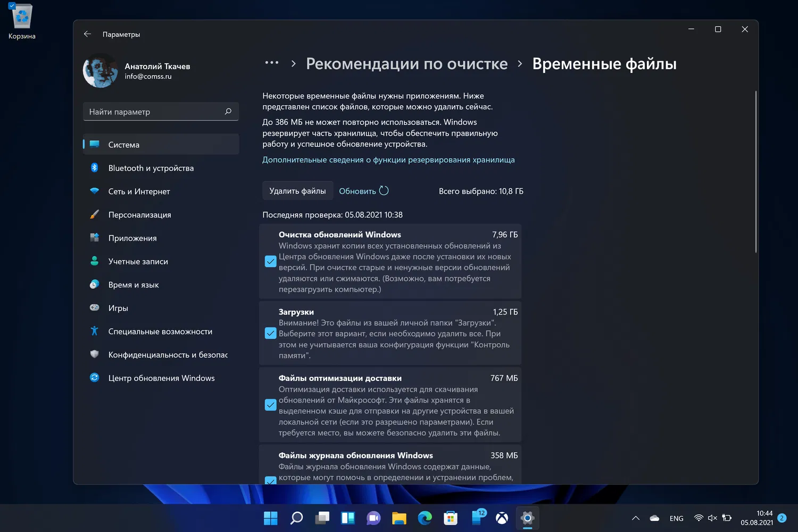Click the ENG language indicator
This screenshot has width=798, height=532.
677,518
